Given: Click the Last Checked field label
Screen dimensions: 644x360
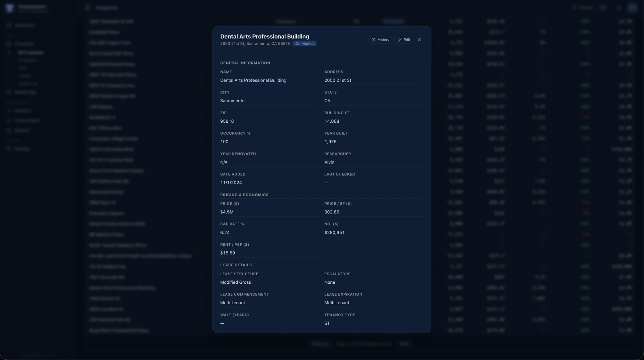Looking at the screenshot, I should point(339,174).
